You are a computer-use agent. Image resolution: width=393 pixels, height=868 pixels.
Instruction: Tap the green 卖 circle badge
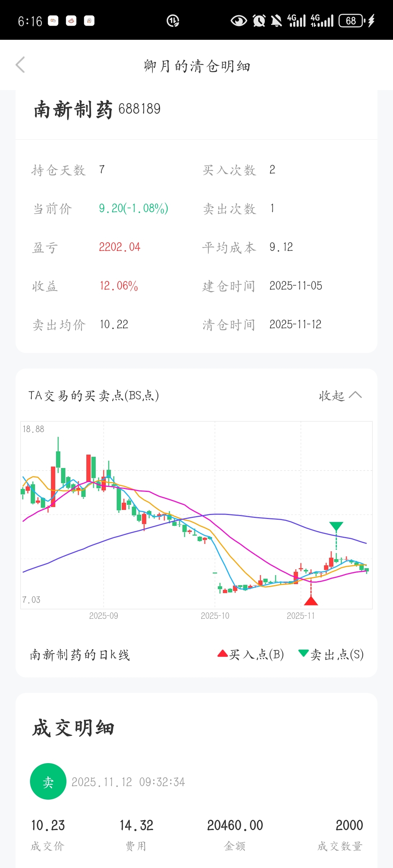coord(48,781)
